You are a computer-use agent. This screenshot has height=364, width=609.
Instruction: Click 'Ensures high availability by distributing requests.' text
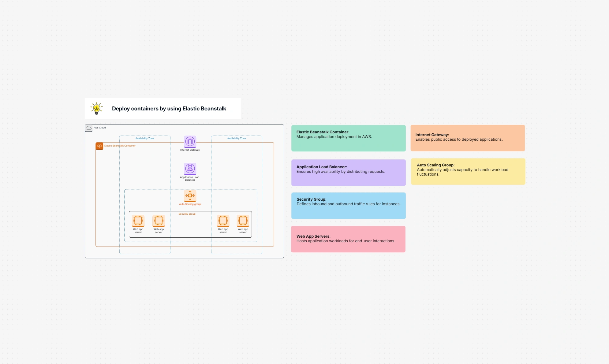click(x=341, y=172)
